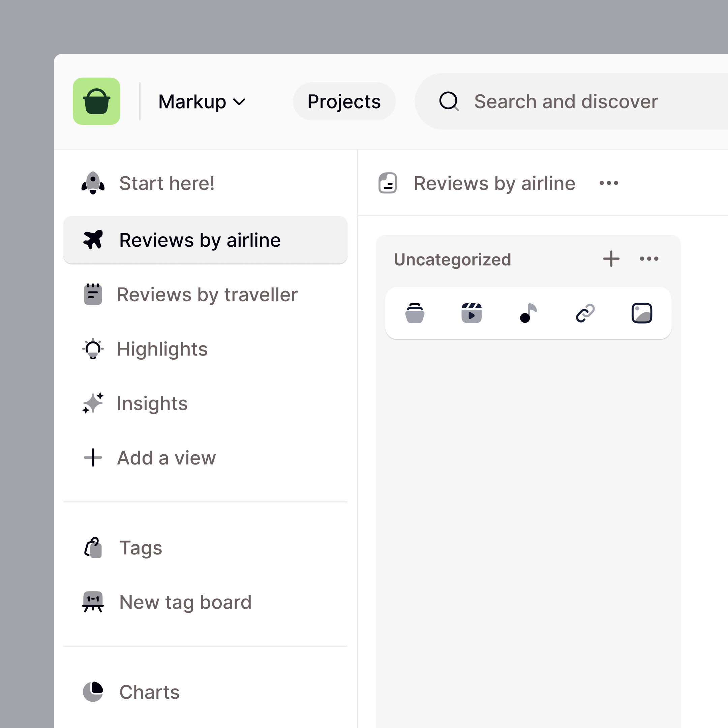Open the Reviews by traveller view

[x=205, y=294]
